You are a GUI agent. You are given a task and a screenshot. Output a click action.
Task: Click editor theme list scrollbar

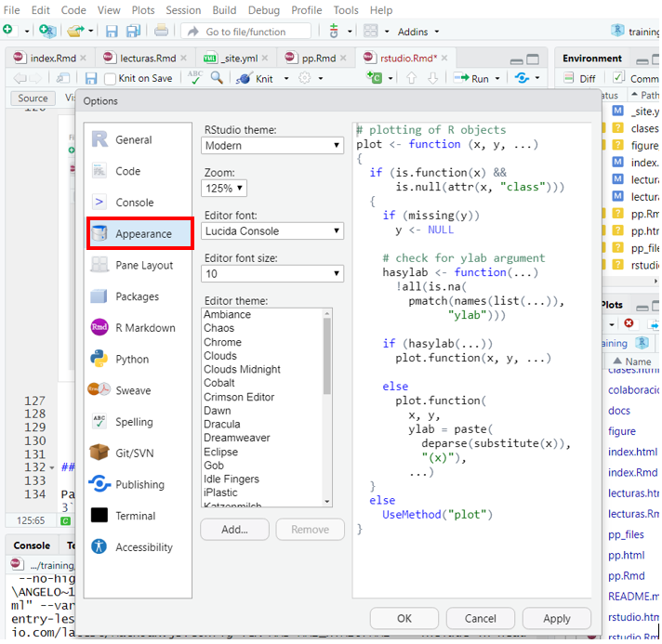326,356
